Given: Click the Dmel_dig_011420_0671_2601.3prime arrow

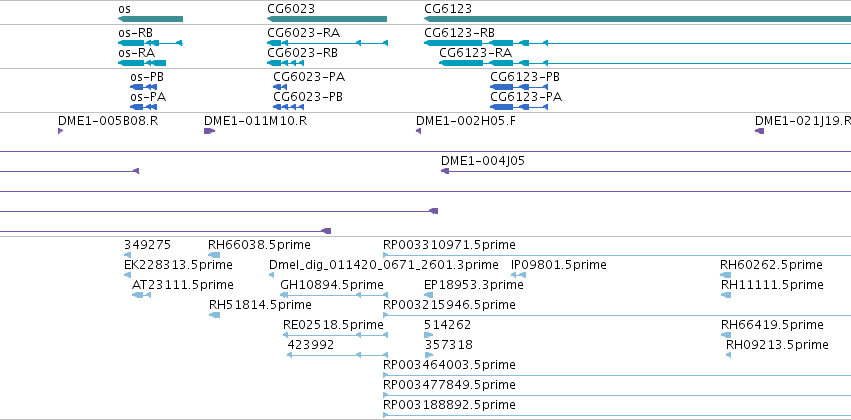Looking at the screenshot, I should (271, 275).
